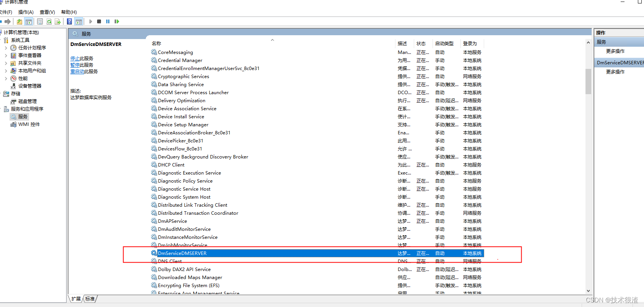This screenshot has width=644, height=307.
Task: Select Encrypting File System (EFS) row
Action: (317, 285)
